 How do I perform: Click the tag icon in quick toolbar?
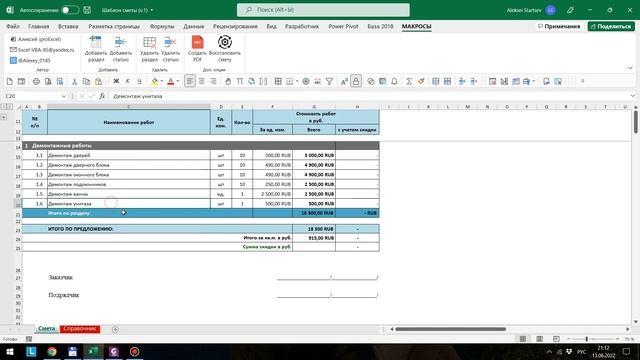[x=371, y=82]
